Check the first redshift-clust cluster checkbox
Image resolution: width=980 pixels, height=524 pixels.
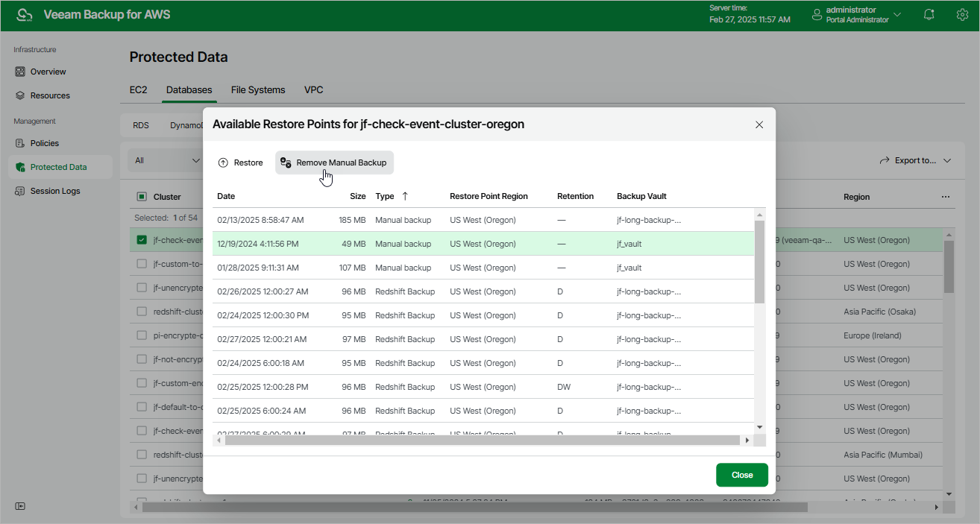142,312
